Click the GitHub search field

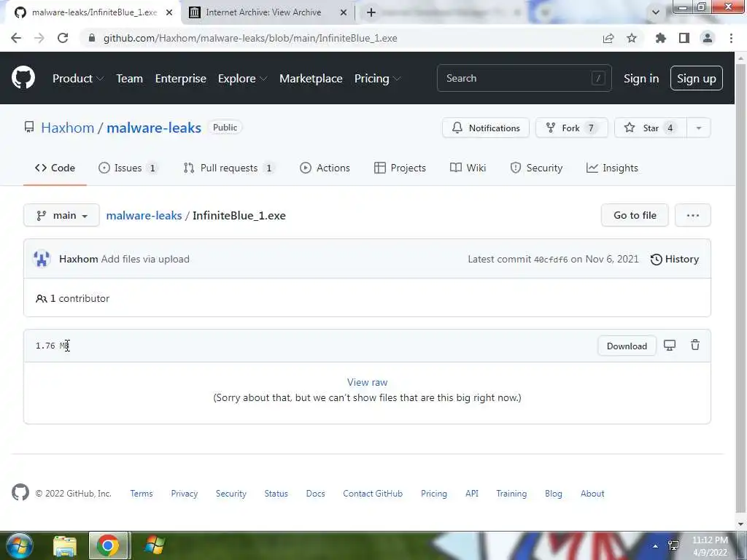[x=524, y=78]
